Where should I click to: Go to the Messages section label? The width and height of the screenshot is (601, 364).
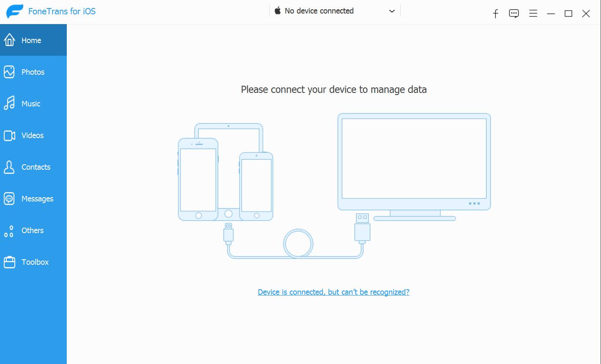(x=37, y=198)
